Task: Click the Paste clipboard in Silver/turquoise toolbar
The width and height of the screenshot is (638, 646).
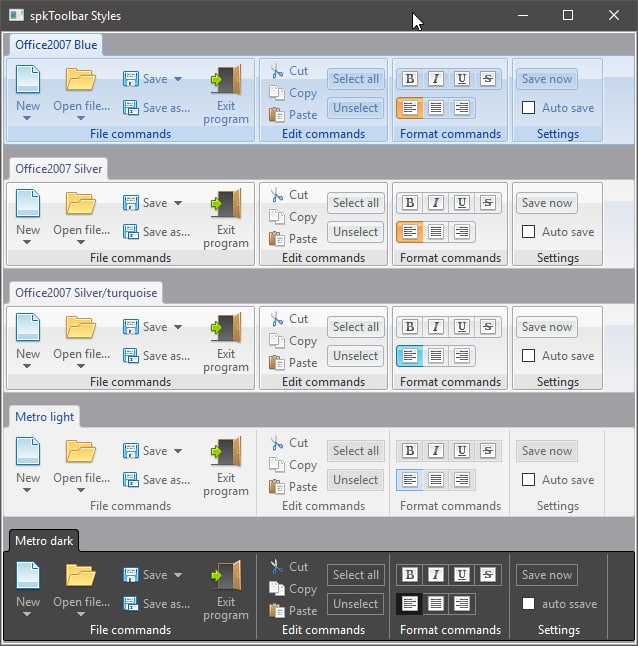Action: (x=277, y=363)
